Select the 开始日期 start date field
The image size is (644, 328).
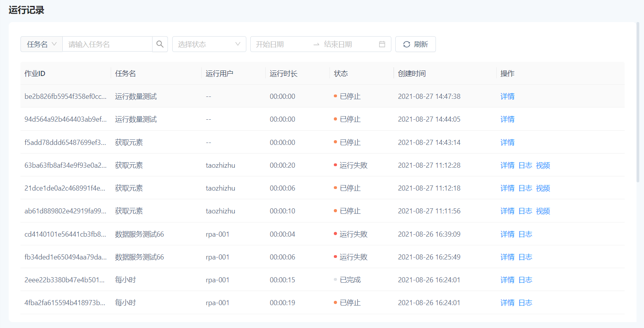280,44
